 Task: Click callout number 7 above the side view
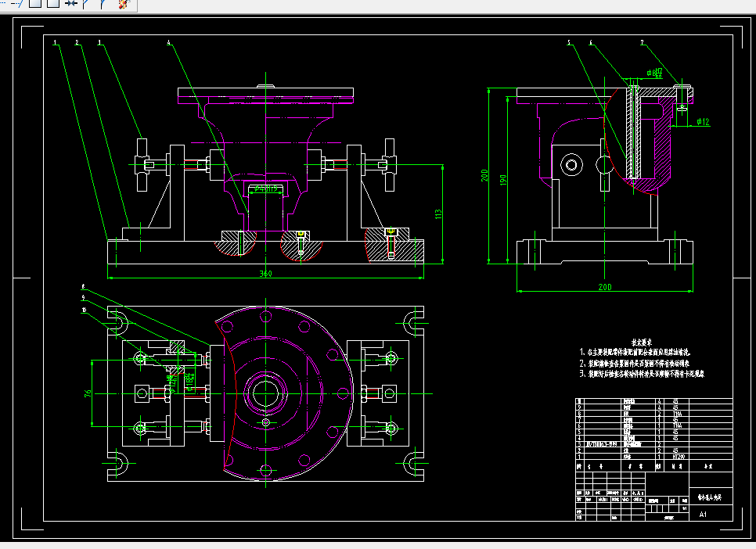[x=643, y=42]
